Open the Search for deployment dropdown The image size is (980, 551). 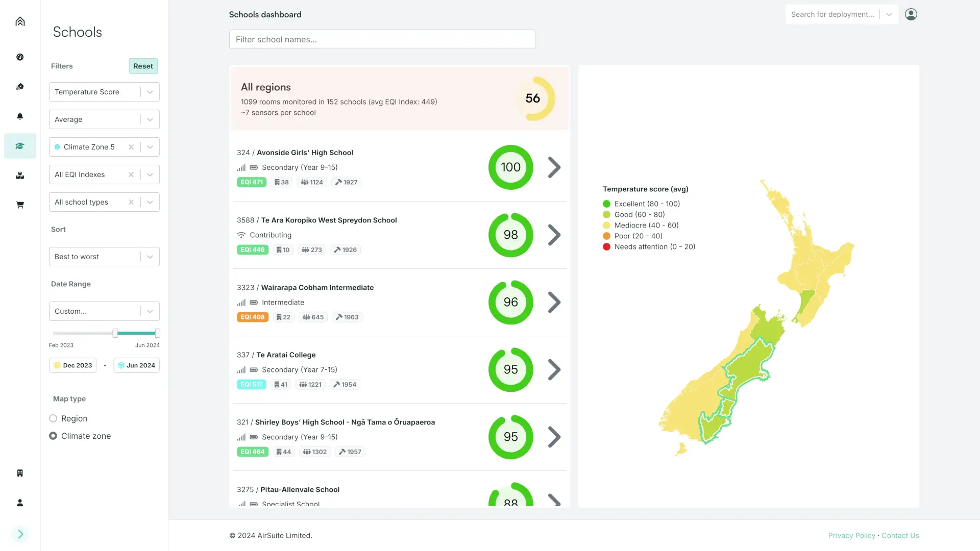pyautogui.click(x=842, y=14)
